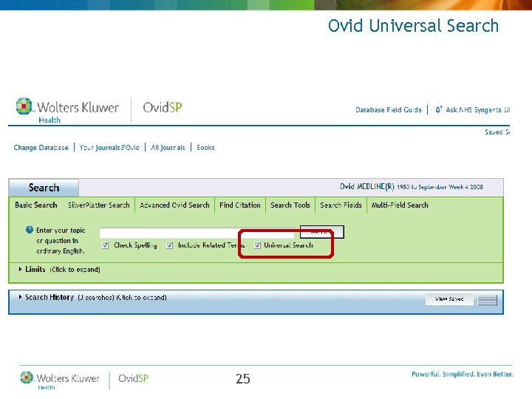Click the Wolters Kluwer Health logo in header
This screenshot has height=399, width=532.
(67, 110)
